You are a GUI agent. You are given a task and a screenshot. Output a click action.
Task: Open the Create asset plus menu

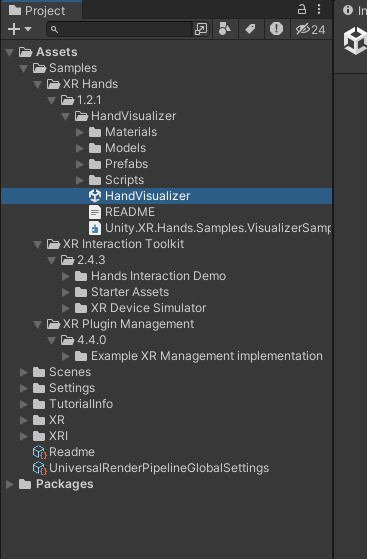point(20,29)
